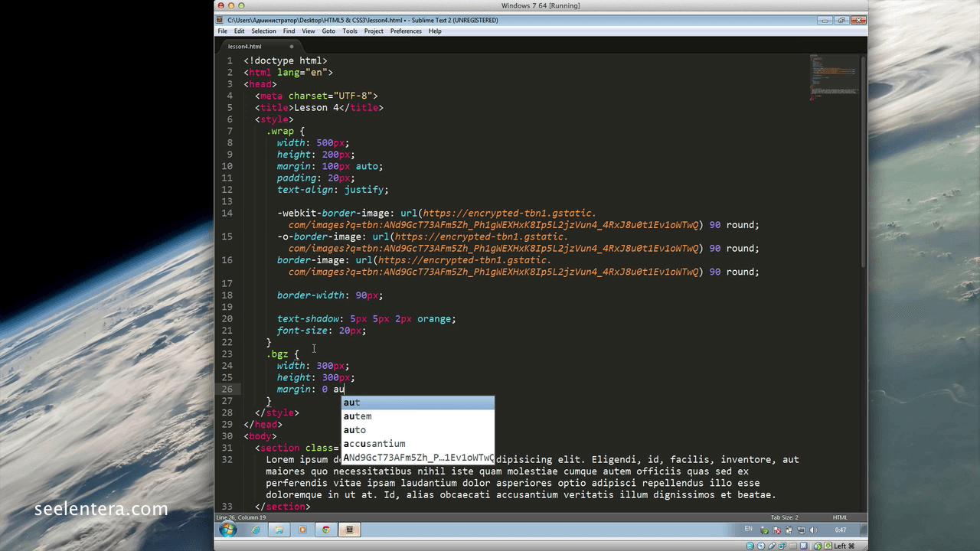Click the '.wrap {' selector line
Viewport: 980px width, 551px height.
coord(285,131)
